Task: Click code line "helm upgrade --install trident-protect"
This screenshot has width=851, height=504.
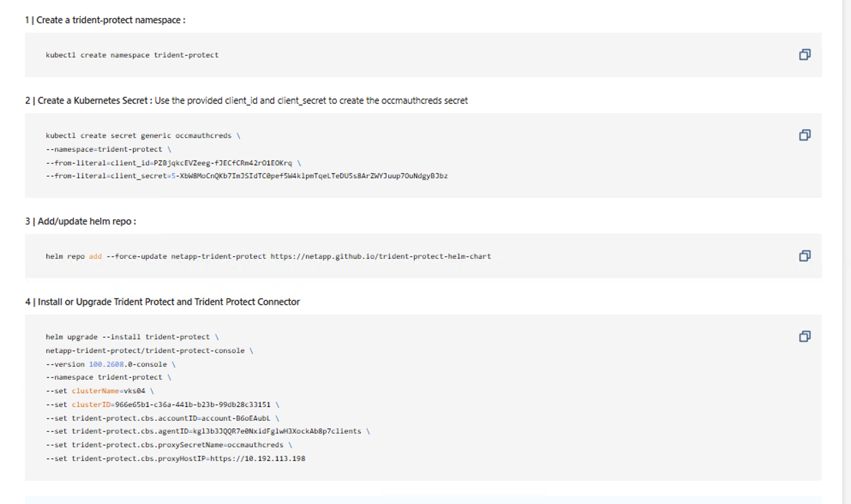Action: click(x=132, y=337)
